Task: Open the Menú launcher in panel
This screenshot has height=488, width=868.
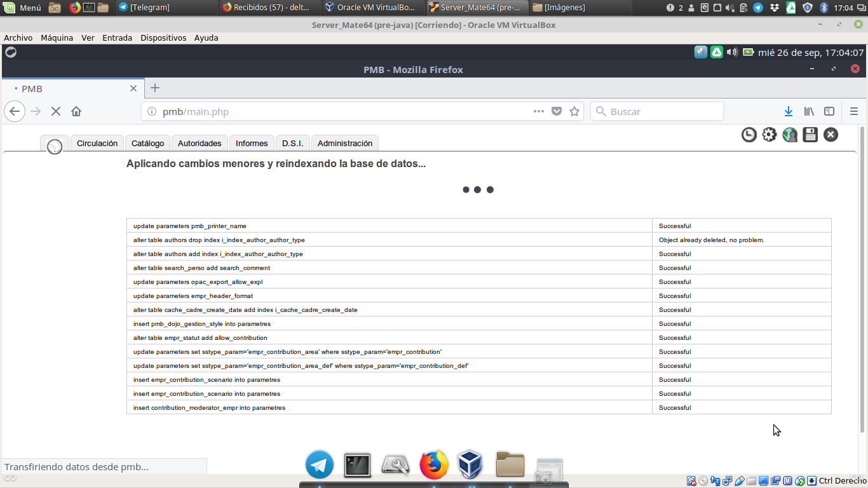Action: coord(23,8)
